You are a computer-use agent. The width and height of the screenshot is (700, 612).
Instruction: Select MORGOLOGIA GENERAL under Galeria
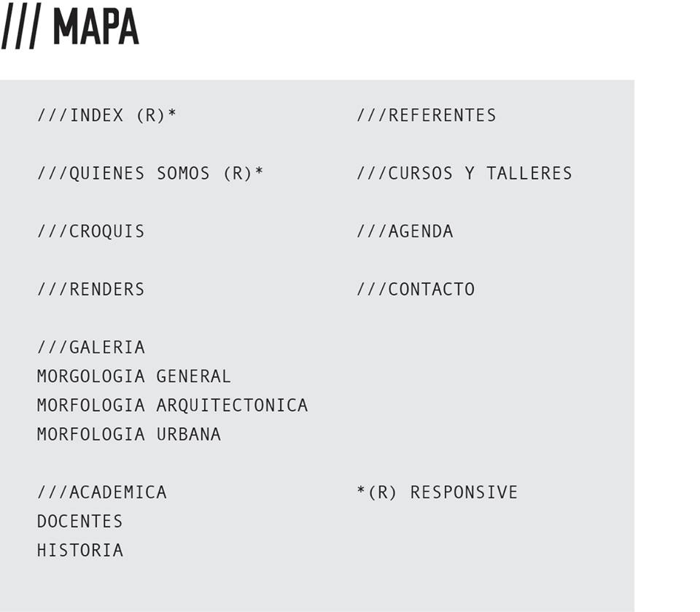(x=134, y=376)
